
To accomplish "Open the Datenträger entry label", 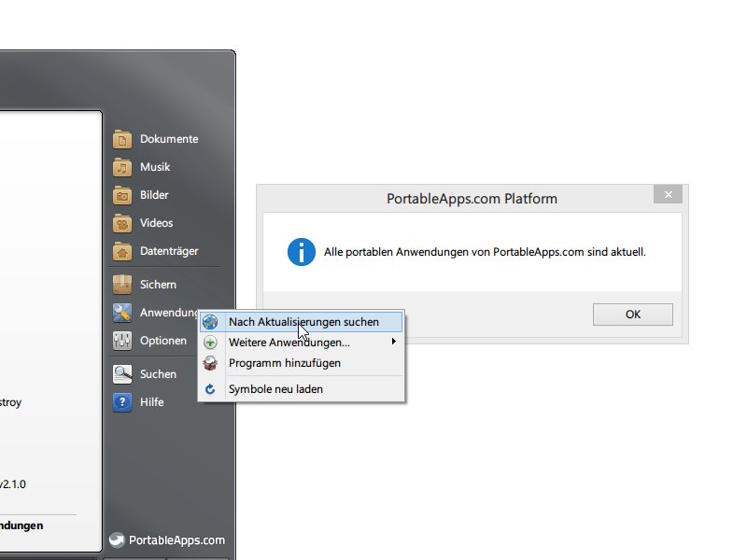I will click(x=169, y=251).
